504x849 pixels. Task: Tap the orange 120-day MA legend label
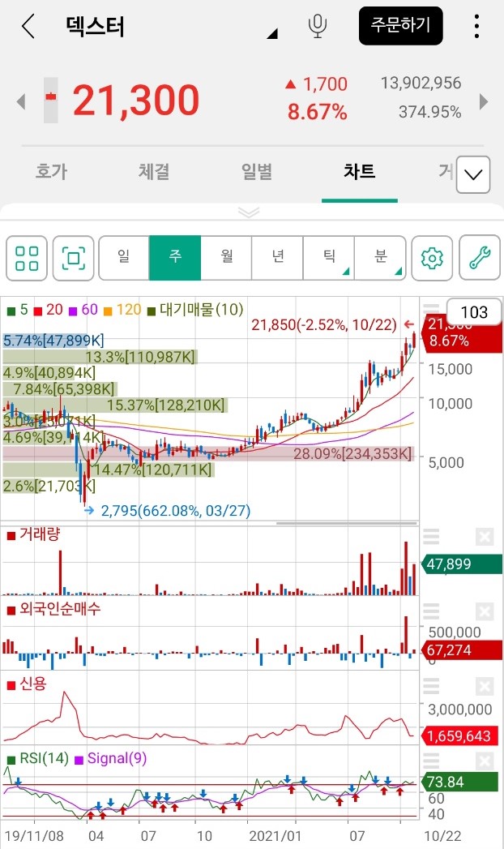click(129, 310)
